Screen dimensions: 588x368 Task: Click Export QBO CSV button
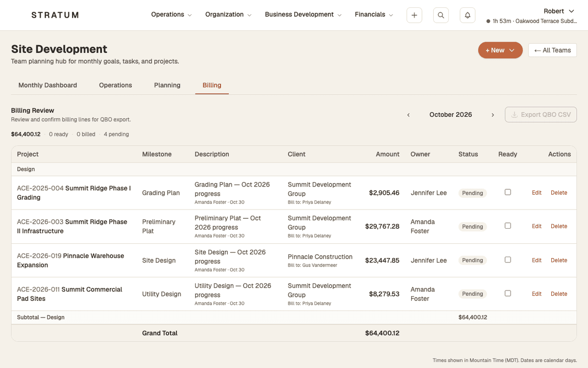coord(541,115)
